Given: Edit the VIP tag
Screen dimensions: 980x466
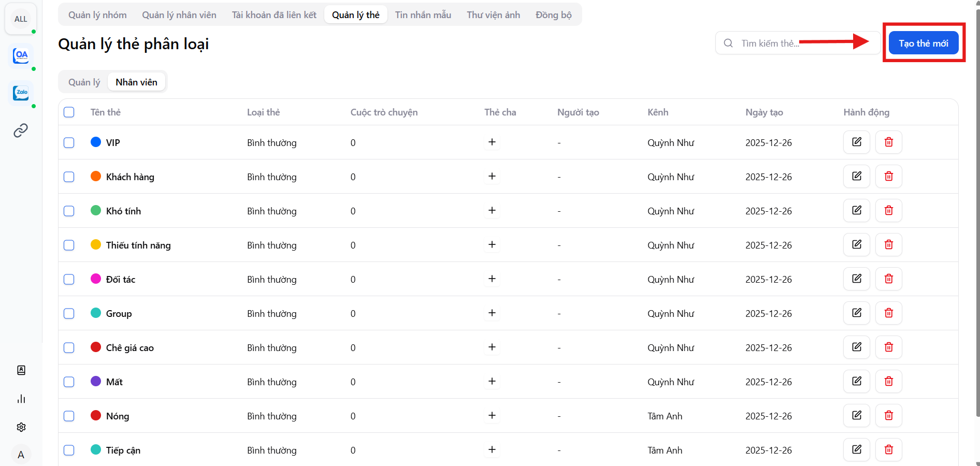Looking at the screenshot, I should point(856,142).
